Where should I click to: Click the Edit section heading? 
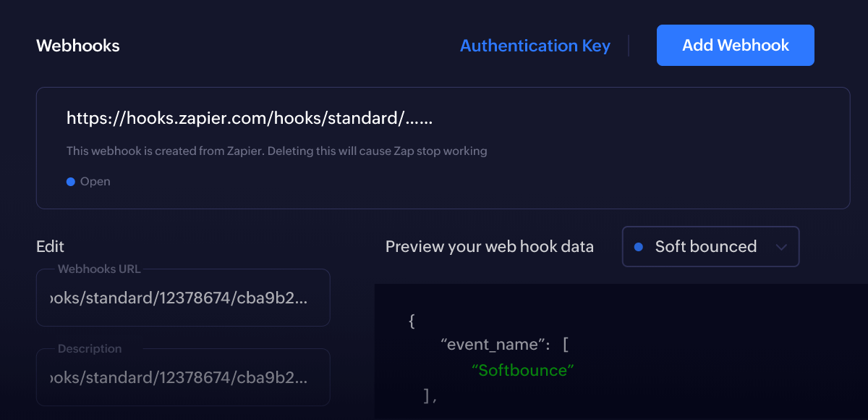click(x=50, y=246)
